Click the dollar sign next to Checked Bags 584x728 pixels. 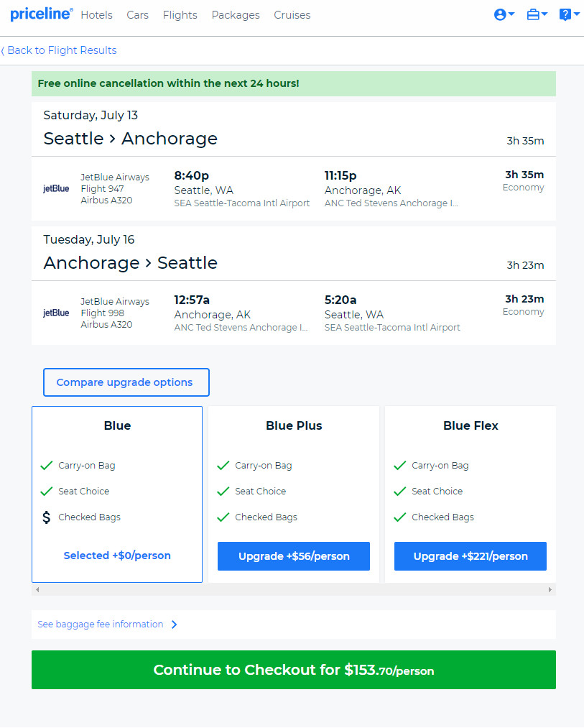click(x=47, y=517)
